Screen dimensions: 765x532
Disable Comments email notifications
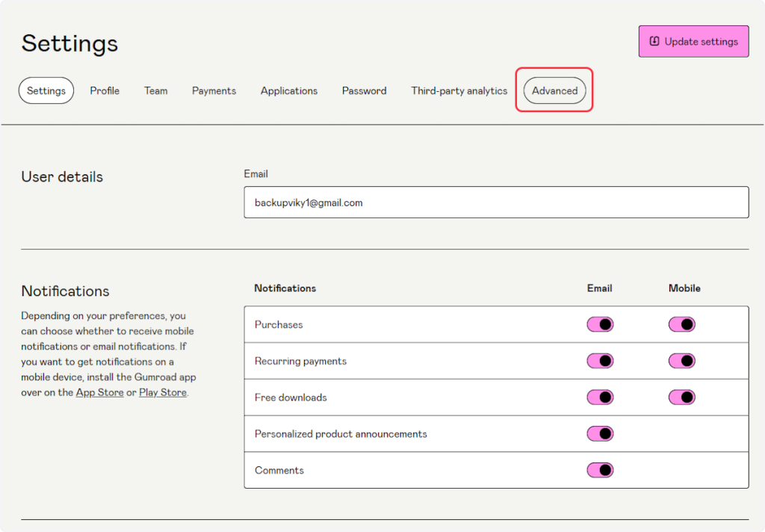tap(600, 470)
